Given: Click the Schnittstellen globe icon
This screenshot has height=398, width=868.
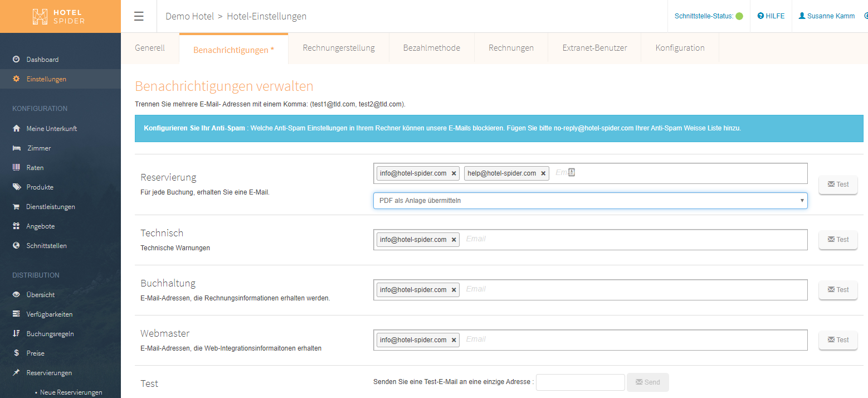Looking at the screenshot, I should [x=16, y=245].
